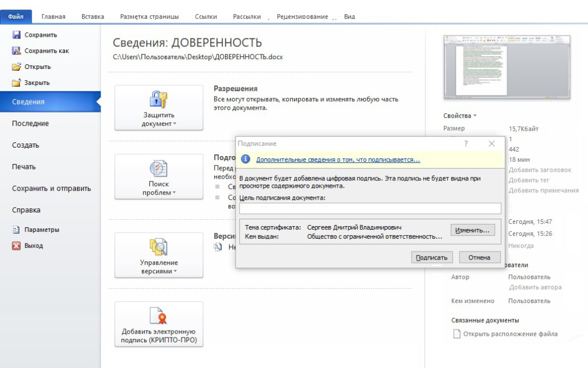The image size is (588, 368).
Task: Click the blue info icon in dialog
Action: click(x=245, y=159)
